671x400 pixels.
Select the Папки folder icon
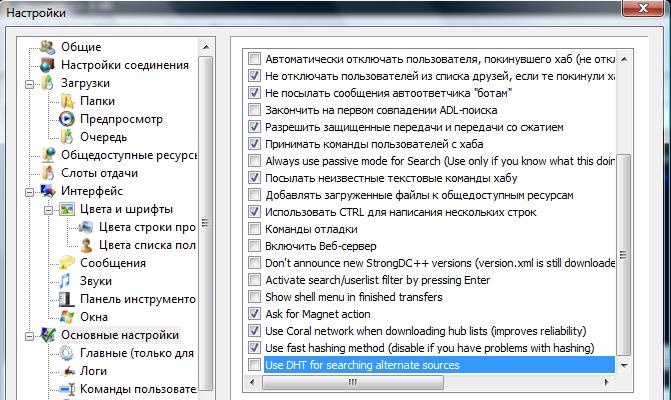pos(68,101)
